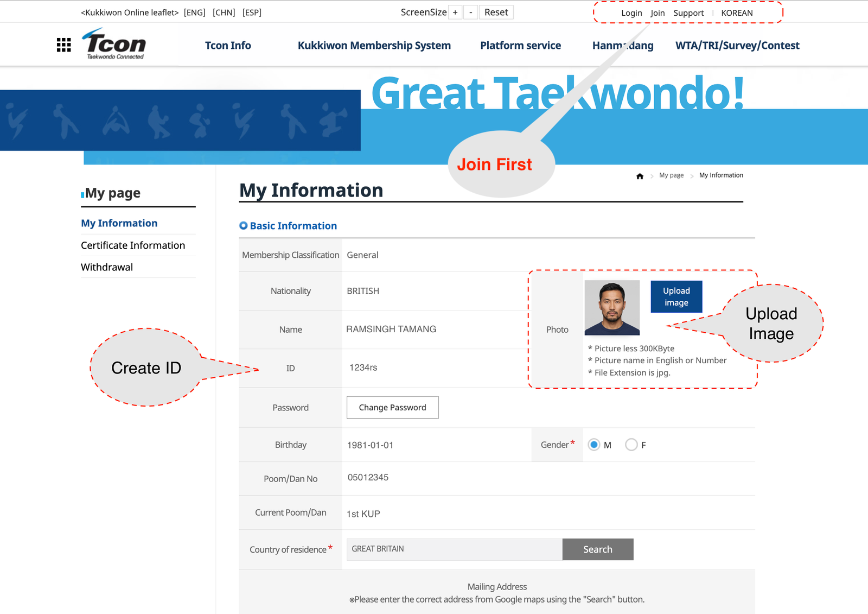The width and height of the screenshot is (868, 614).
Task: Click the Change Password button
Action: tap(393, 408)
